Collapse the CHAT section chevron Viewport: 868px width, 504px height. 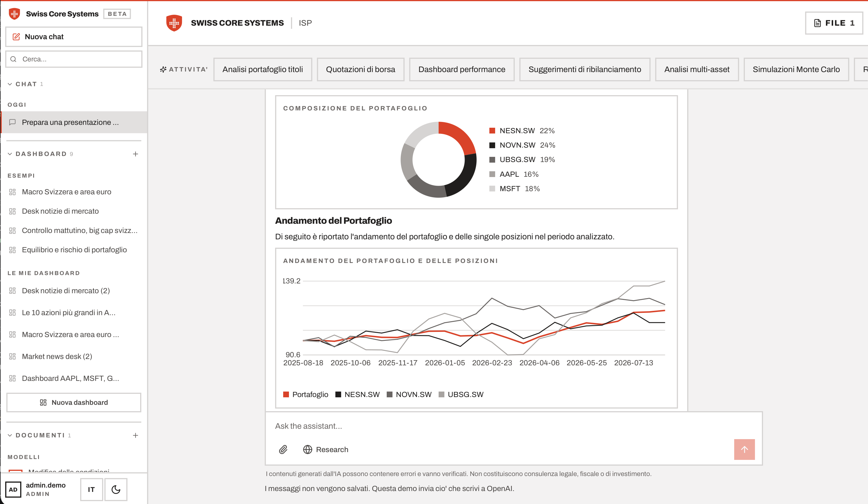pyautogui.click(x=10, y=84)
